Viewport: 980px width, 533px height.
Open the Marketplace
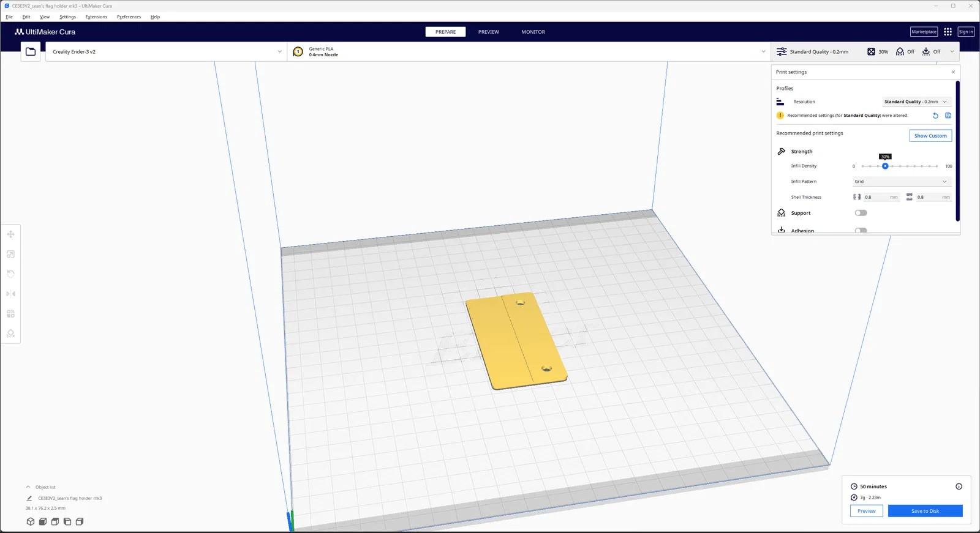[924, 32]
